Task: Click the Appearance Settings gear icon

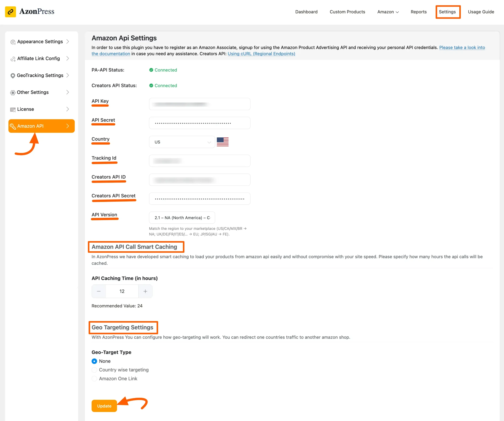Action: (x=13, y=42)
